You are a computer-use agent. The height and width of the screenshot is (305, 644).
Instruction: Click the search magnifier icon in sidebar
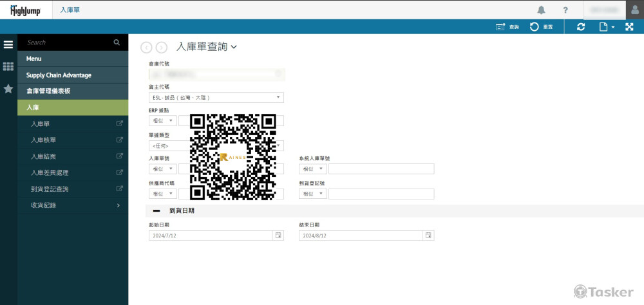pyautogui.click(x=117, y=42)
